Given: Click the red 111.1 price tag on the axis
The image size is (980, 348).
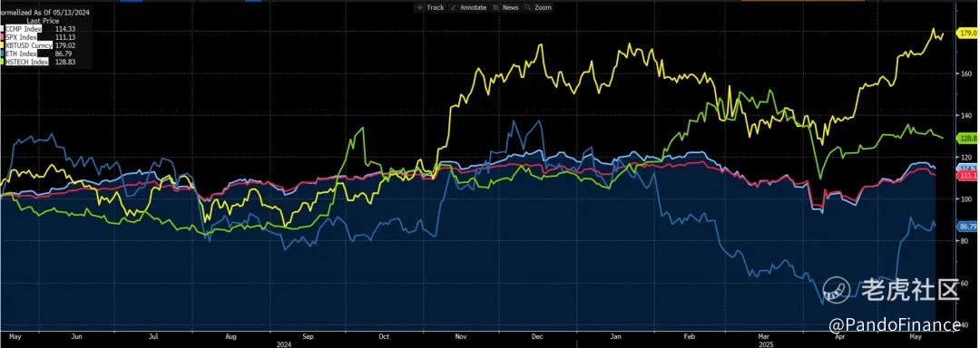Looking at the screenshot, I should (967, 177).
